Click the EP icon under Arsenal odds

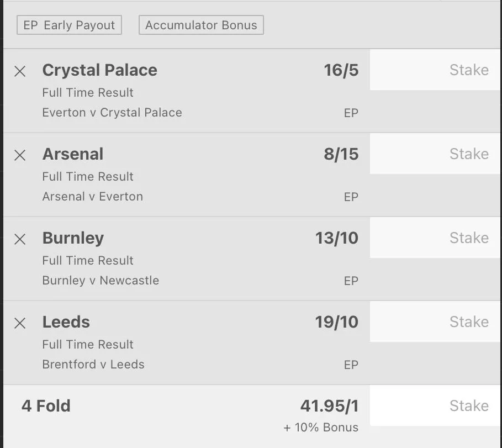click(x=351, y=197)
